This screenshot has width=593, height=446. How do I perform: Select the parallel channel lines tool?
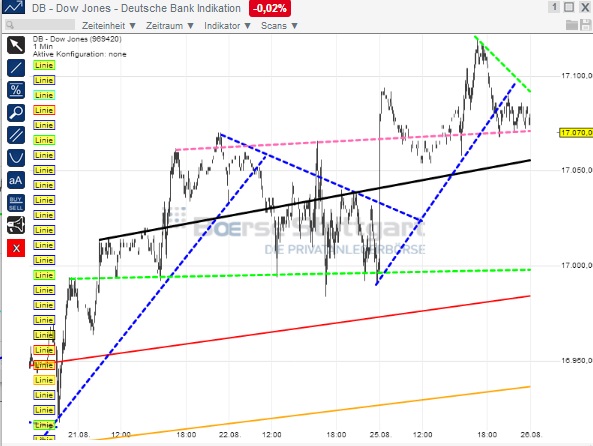[16, 135]
